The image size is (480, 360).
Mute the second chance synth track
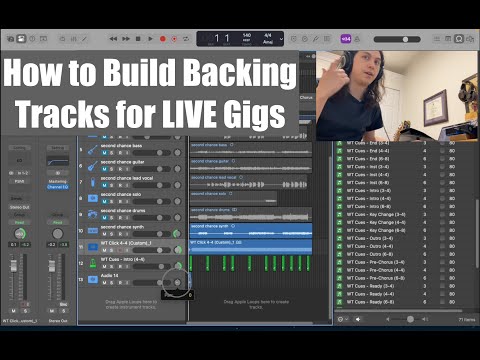[104, 234]
